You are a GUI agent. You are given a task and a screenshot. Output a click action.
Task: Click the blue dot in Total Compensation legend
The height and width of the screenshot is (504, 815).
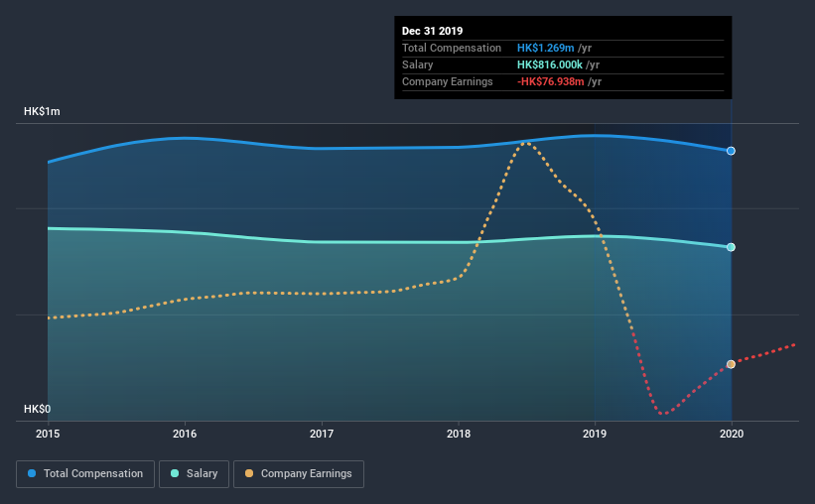[32, 473]
